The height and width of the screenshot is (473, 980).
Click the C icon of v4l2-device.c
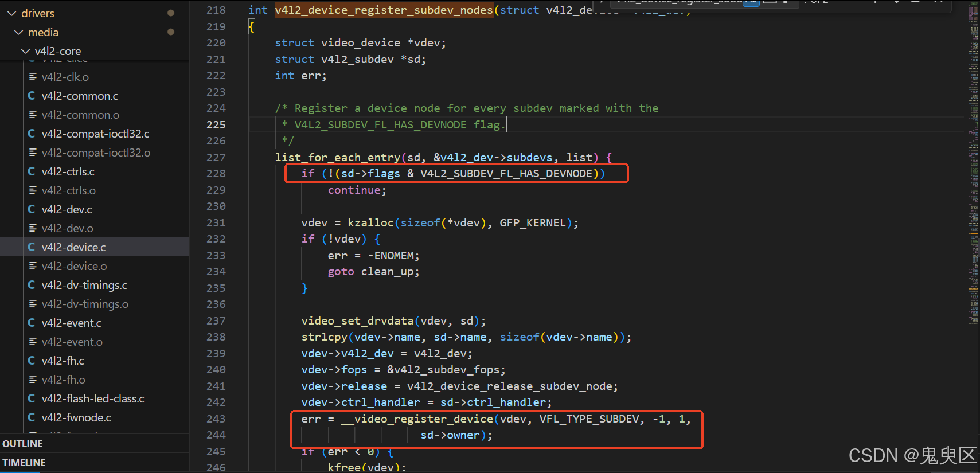tap(32, 247)
